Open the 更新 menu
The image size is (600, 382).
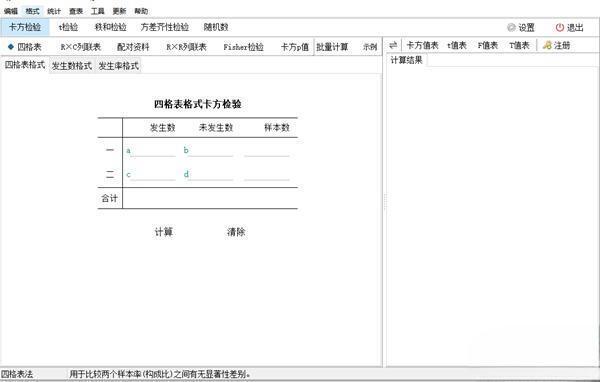point(119,11)
